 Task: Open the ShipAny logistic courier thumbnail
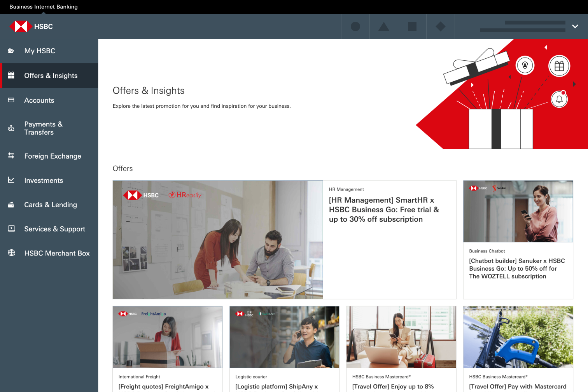coord(284,337)
